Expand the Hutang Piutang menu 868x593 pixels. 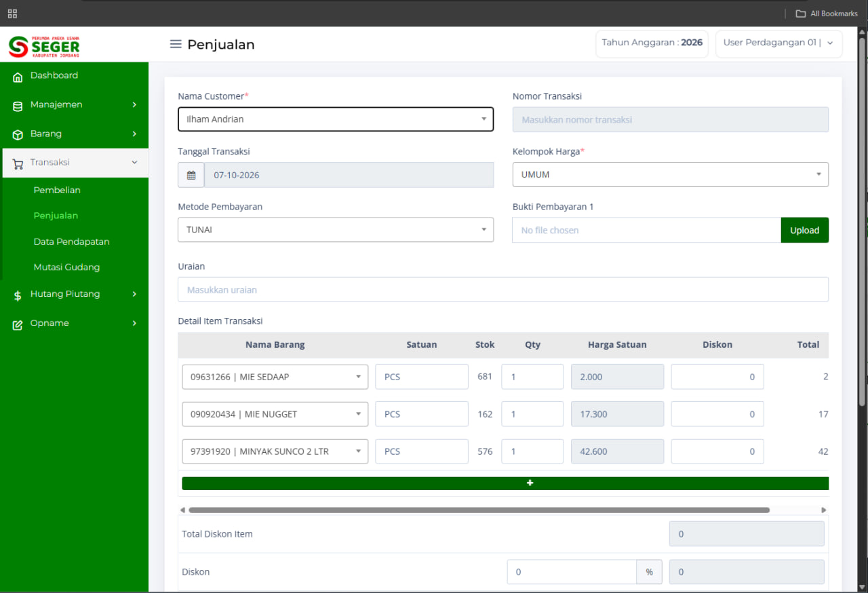coord(75,294)
